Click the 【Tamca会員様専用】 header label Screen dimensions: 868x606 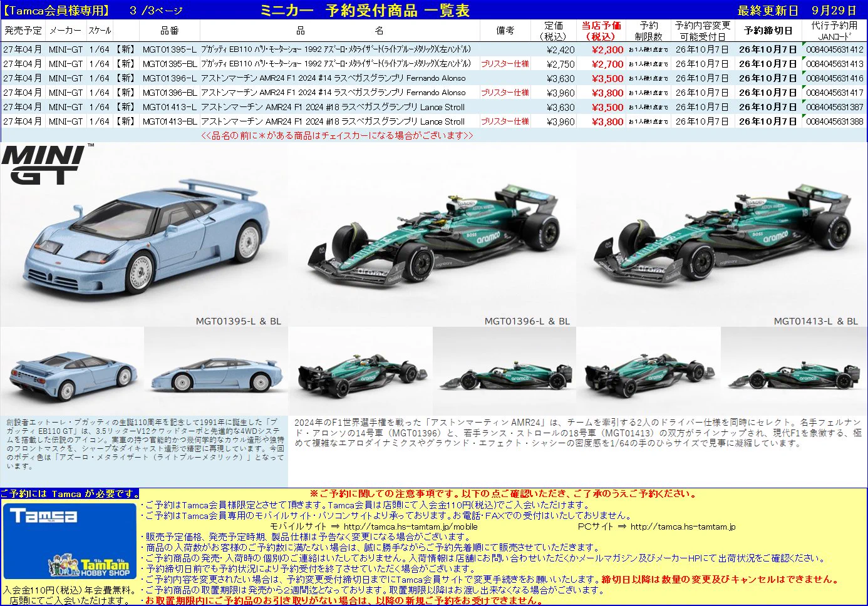56,11
